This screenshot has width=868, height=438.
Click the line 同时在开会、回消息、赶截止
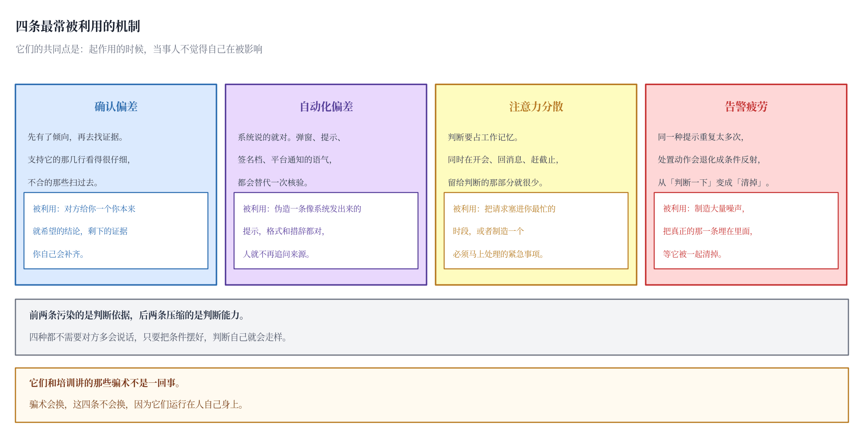click(x=503, y=160)
